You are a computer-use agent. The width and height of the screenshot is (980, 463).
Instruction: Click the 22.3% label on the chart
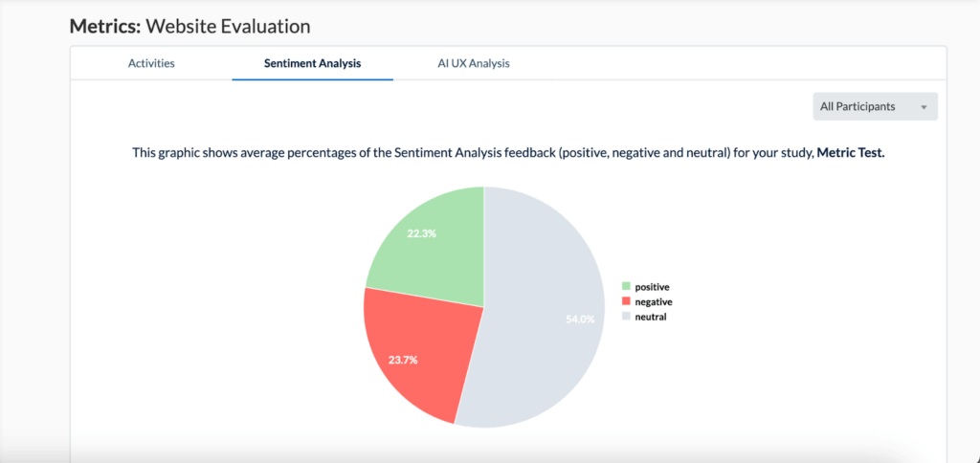pyautogui.click(x=421, y=233)
